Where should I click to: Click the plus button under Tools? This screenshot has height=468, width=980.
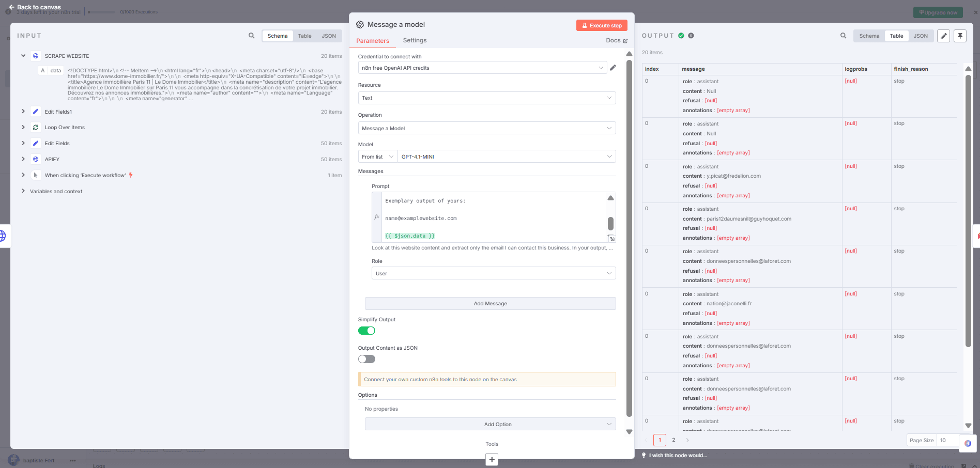coord(492,459)
